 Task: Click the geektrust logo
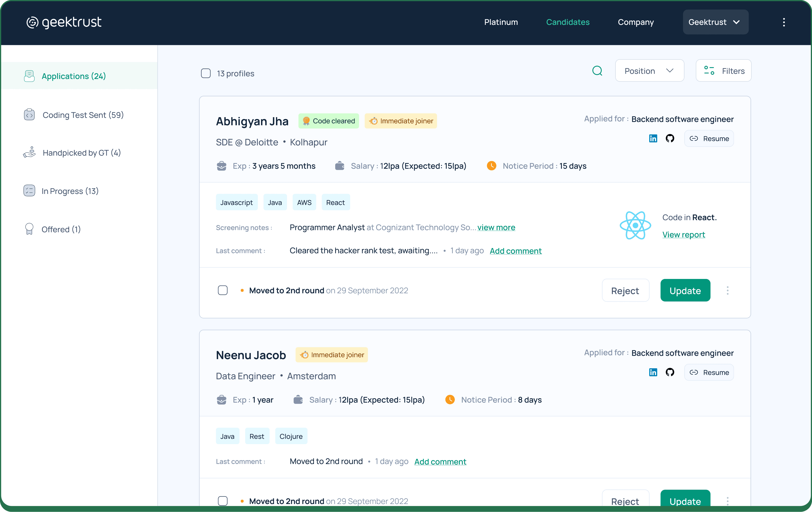[x=64, y=22]
